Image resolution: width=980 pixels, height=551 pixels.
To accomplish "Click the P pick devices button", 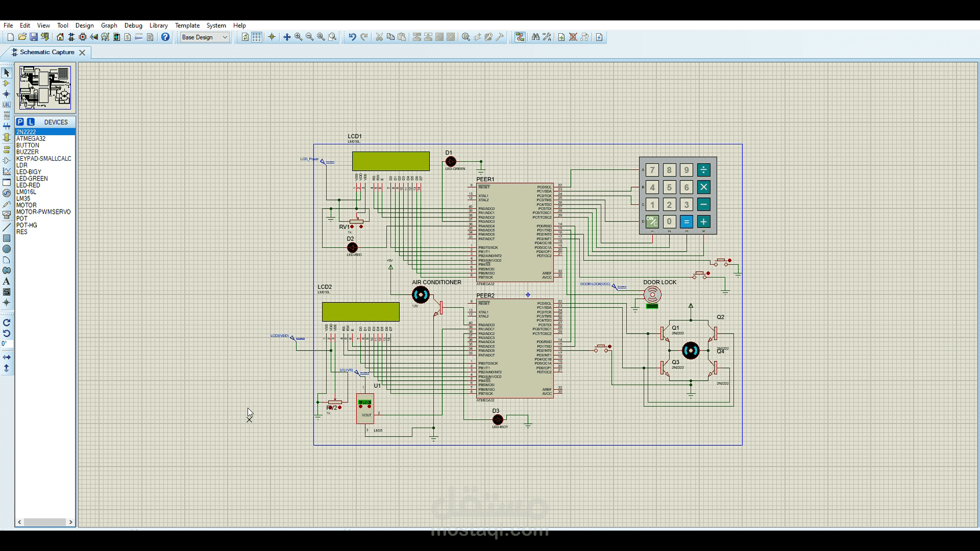I will (x=20, y=122).
